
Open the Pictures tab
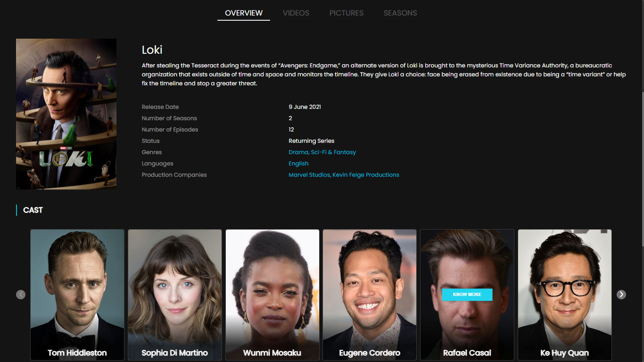coord(347,13)
